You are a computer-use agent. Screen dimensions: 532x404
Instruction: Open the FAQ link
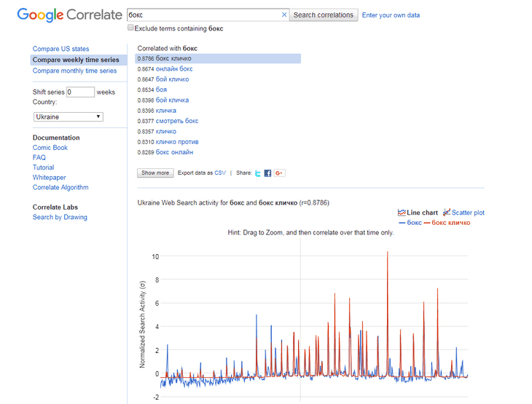(x=39, y=158)
